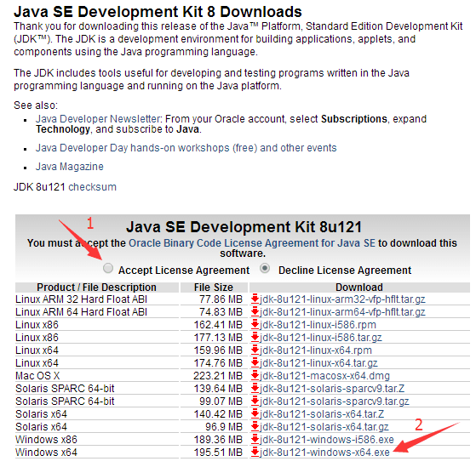Download jdk-8u121-windows-x64.exe file link

tap(324, 453)
